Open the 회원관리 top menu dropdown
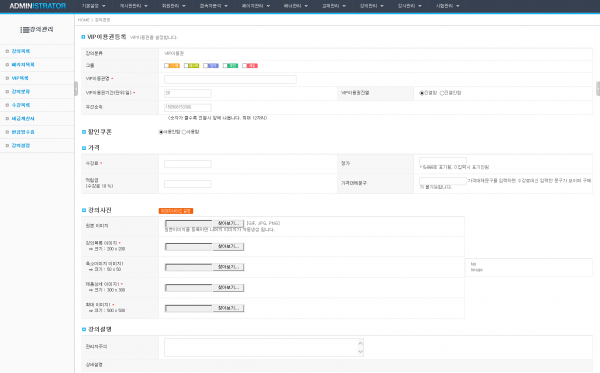600x373 pixels. tap(173, 6)
